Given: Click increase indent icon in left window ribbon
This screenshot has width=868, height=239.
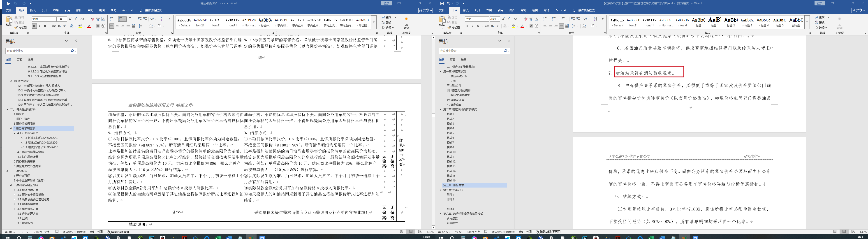Looking at the screenshot, I should [145, 19].
